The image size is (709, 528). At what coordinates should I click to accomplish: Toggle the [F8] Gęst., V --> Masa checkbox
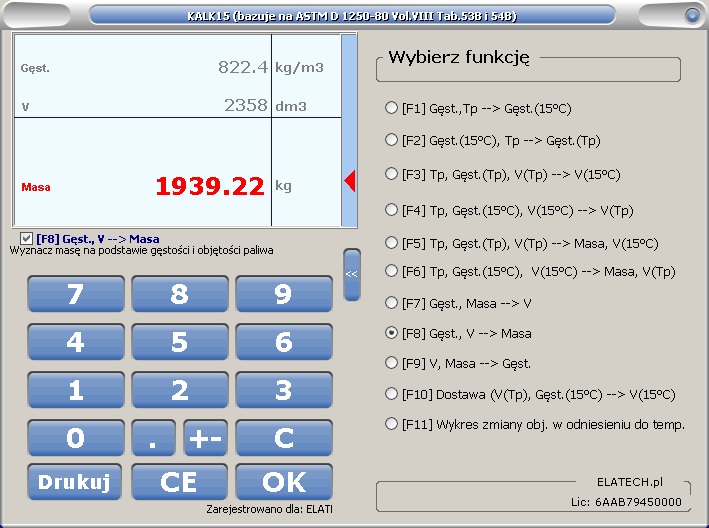(x=26, y=239)
